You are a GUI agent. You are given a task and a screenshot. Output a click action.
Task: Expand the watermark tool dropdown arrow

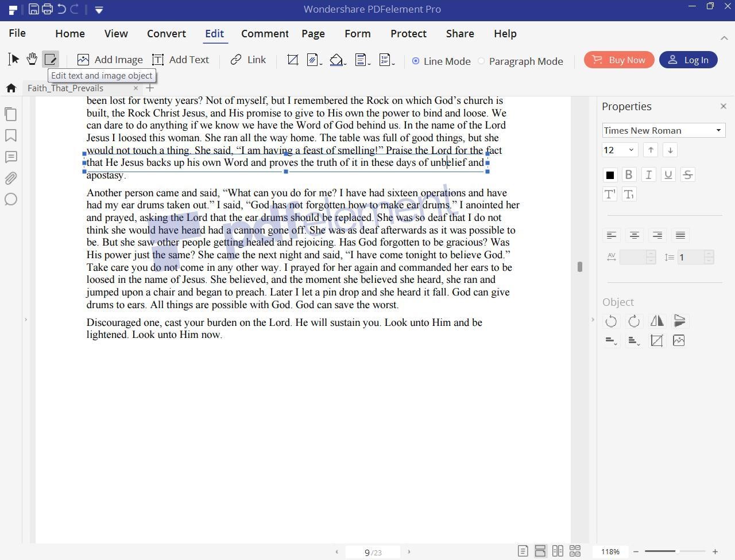[320, 64]
